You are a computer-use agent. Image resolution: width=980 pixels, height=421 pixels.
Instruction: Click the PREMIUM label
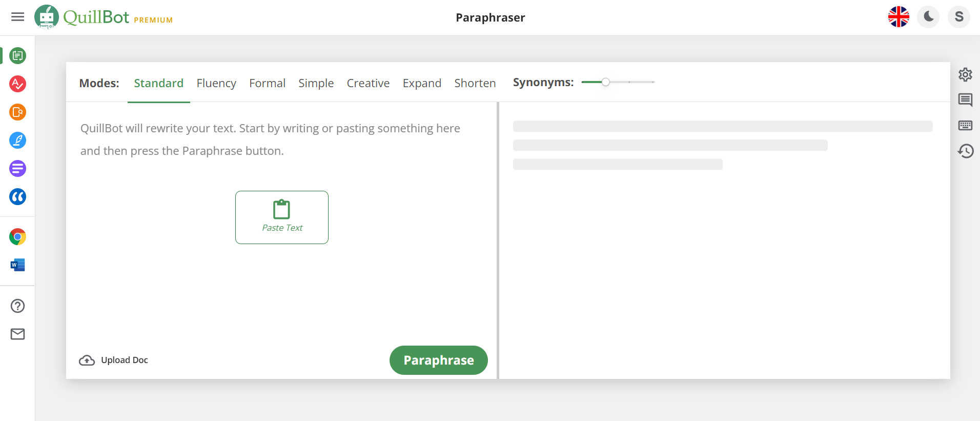point(153,20)
